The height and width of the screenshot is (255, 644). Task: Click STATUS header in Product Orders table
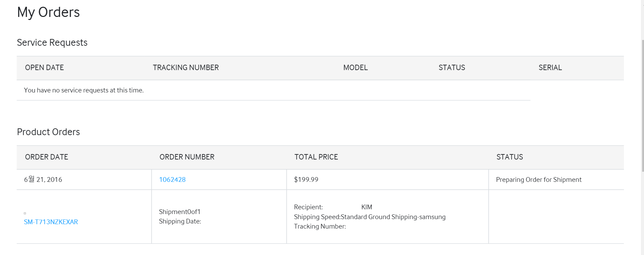click(510, 157)
